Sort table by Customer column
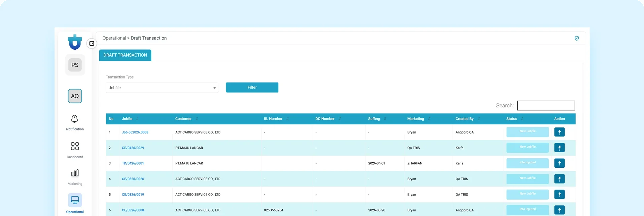644x216 pixels. pyautogui.click(x=197, y=119)
